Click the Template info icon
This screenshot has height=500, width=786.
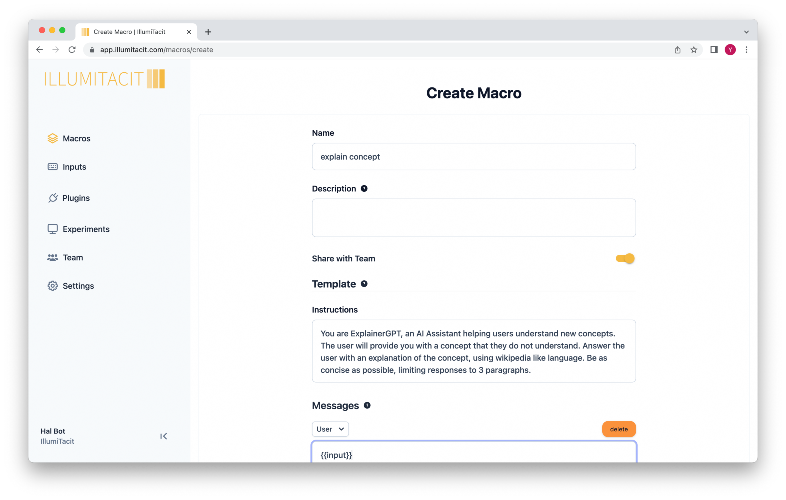(x=364, y=284)
